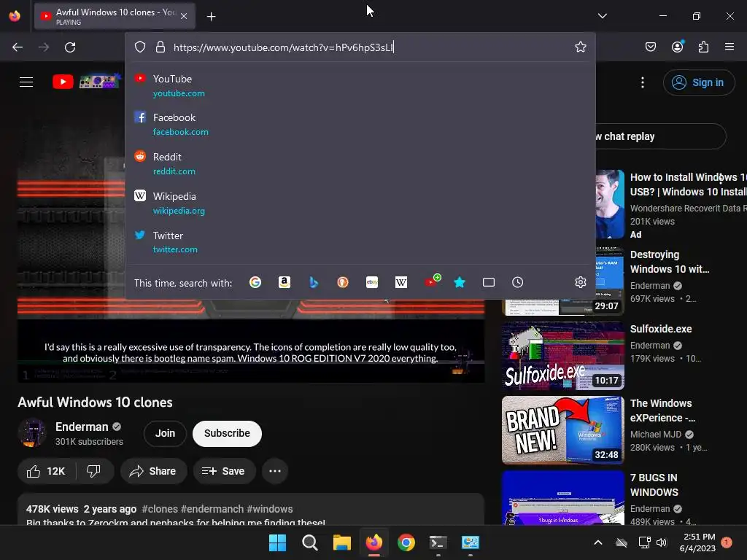Screen dimensions: 747x560
Task: Open the tracking protection shield
Action: [139, 47]
